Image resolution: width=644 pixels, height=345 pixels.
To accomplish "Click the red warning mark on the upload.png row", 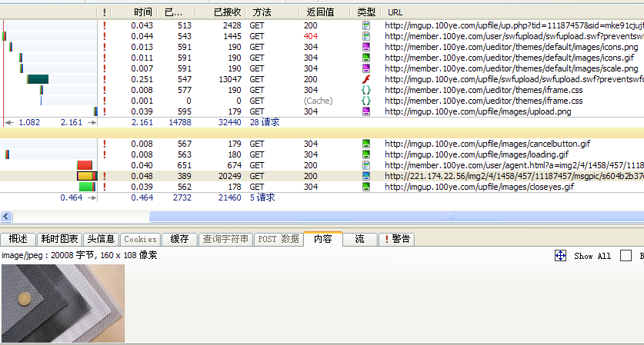I will [105, 111].
